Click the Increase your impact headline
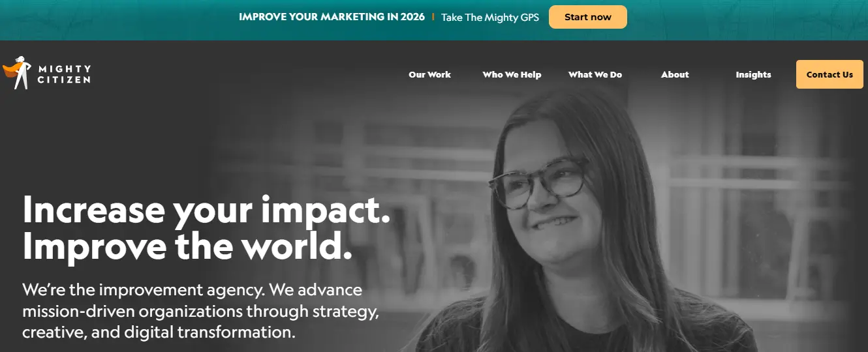Image resolution: width=868 pixels, height=352 pixels. coord(206,211)
